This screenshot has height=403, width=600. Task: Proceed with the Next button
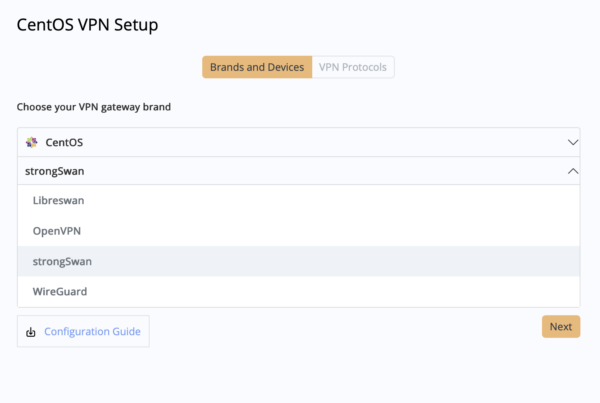(561, 326)
